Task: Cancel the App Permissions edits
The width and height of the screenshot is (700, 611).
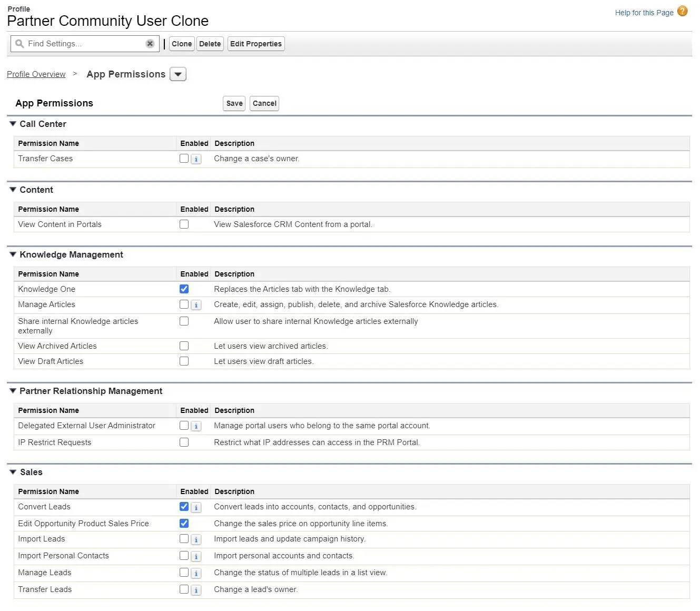Action: click(264, 103)
